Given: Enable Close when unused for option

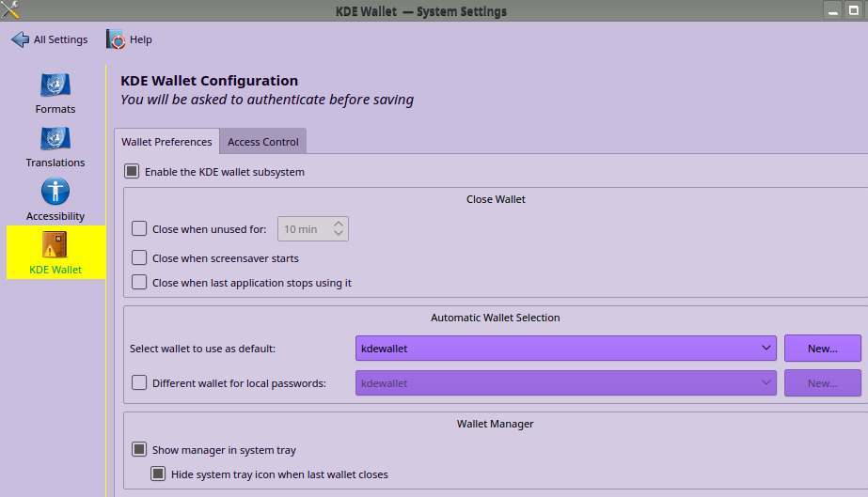Looking at the screenshot, I should (x=139, y=228).
